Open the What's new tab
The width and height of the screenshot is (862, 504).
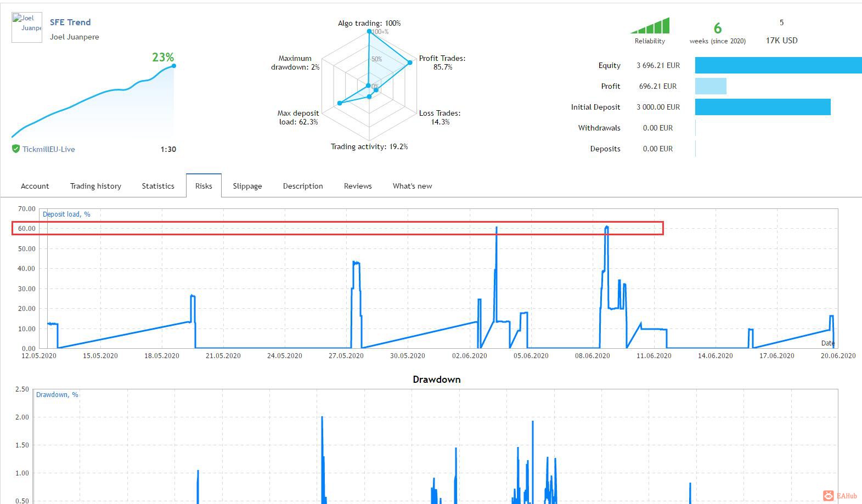click(x=412, y=186)
